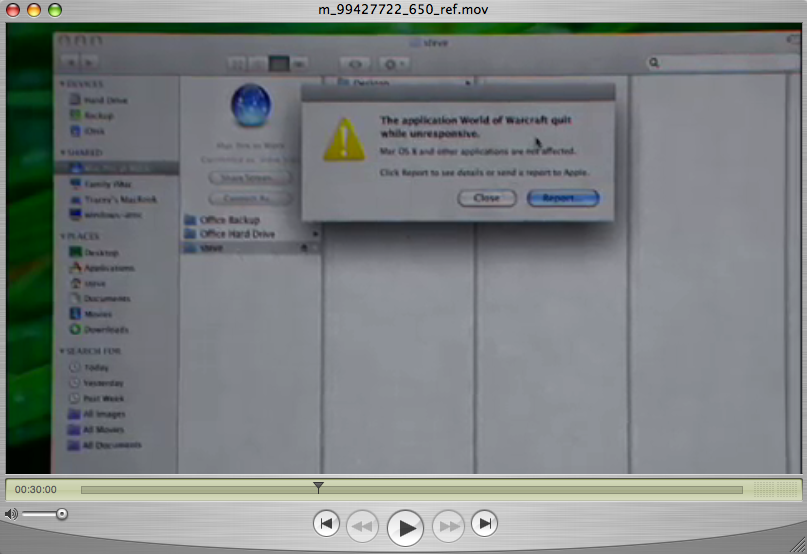The width and height of the screenshot is (807, 554).
Task: Select Applications under Places
Action: [x=102, y=268]
